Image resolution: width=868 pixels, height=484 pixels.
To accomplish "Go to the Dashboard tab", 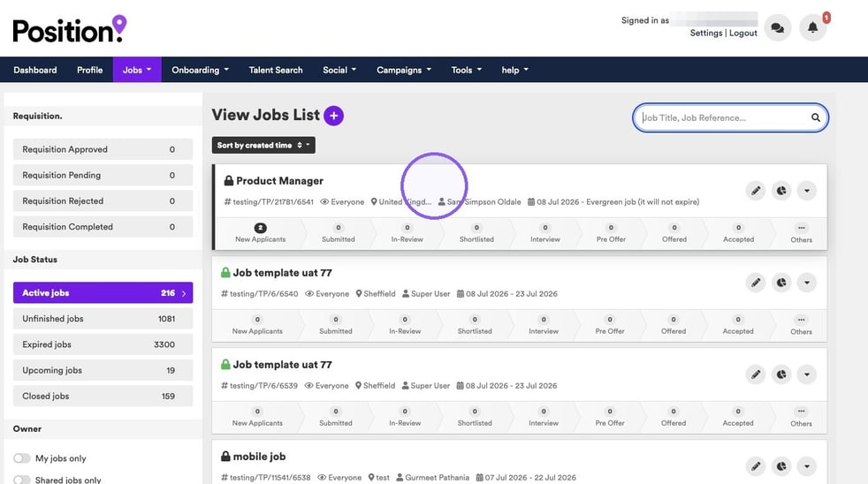I will [34, 70].
